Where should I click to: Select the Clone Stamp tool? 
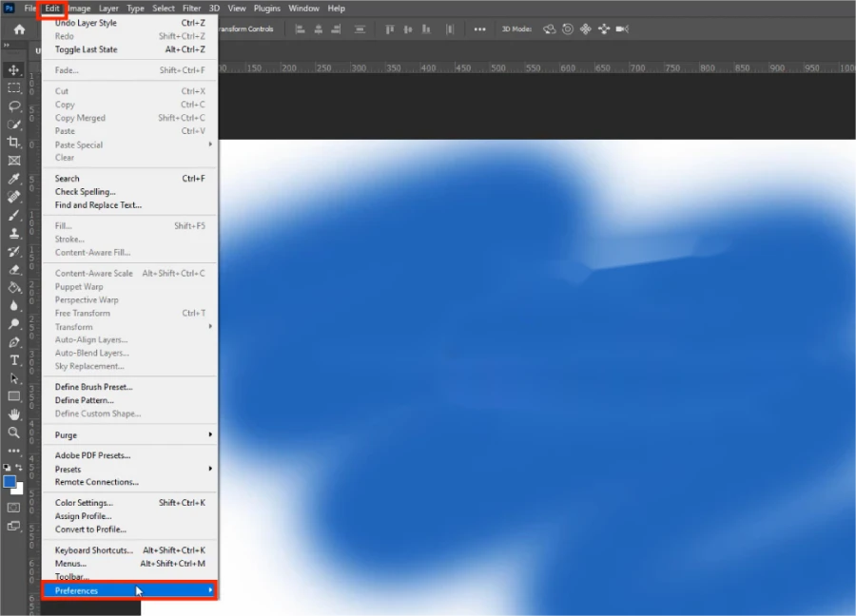pyautogui.click(x=13, y=233)
